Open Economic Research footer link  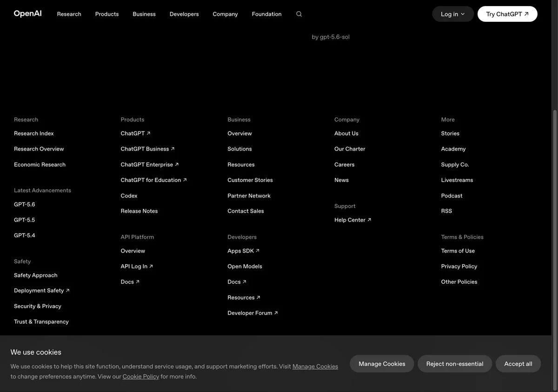40,164
